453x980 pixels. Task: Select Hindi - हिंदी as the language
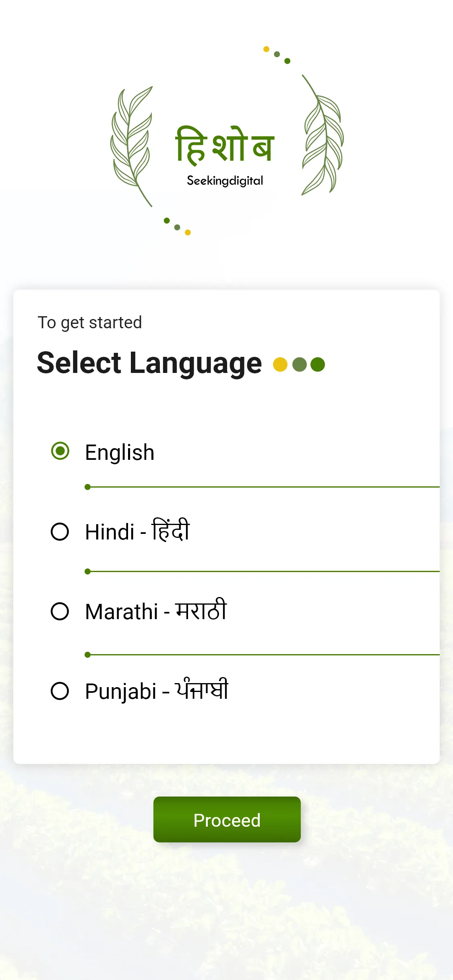coord(60,532)
